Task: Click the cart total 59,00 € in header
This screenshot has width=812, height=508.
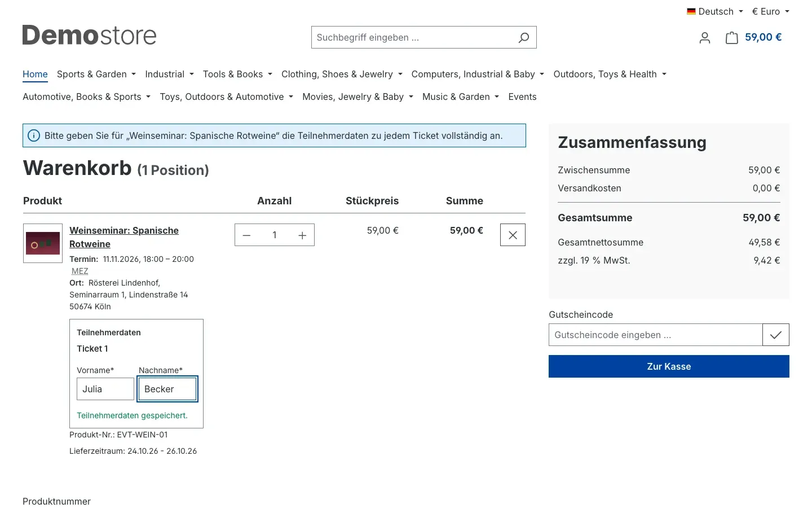Action: pos(764,37)
